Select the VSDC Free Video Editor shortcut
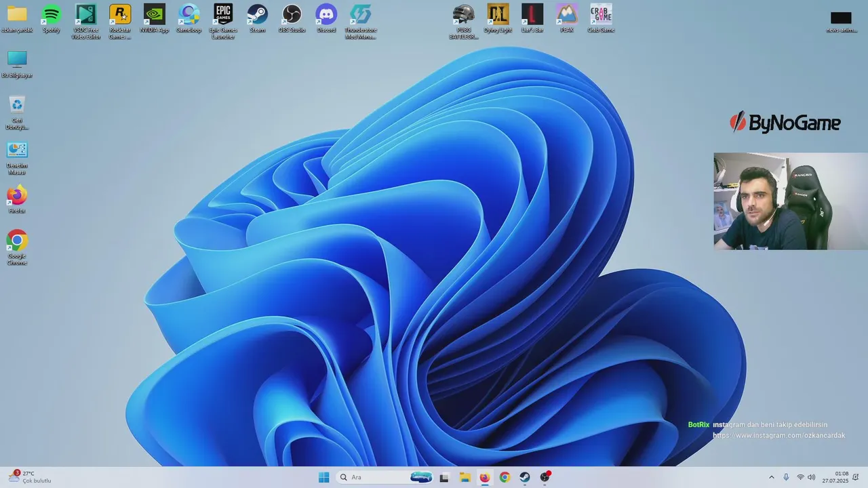 (x=85, y=22)
